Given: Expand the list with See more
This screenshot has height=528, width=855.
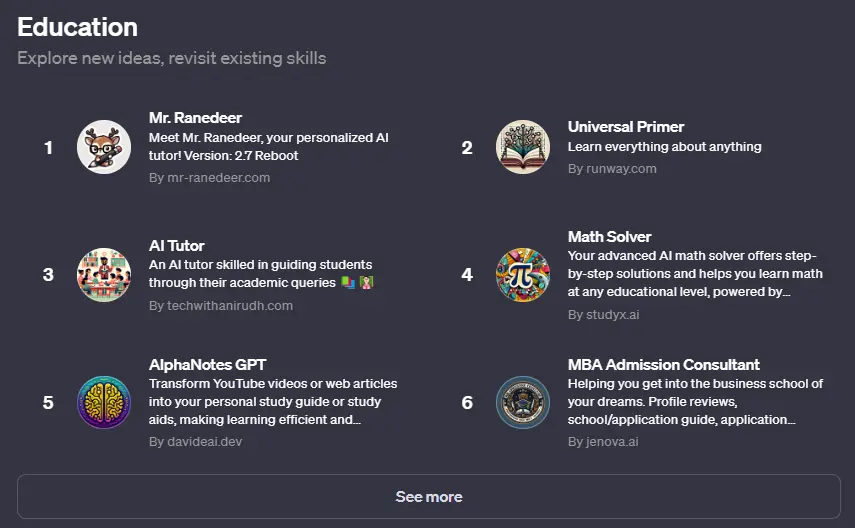Looking at the screenshot, I should (429, 496).
